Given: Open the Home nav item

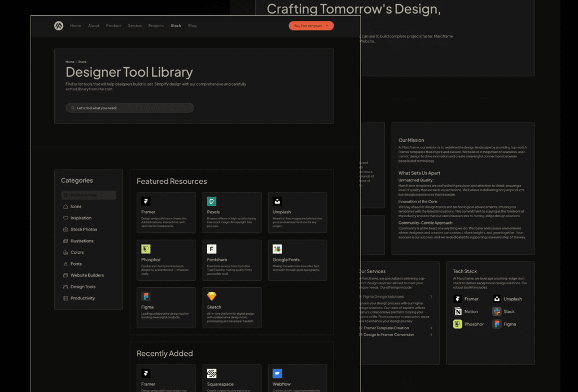Looking at the screenshot, I should click(x=76, y=26).
